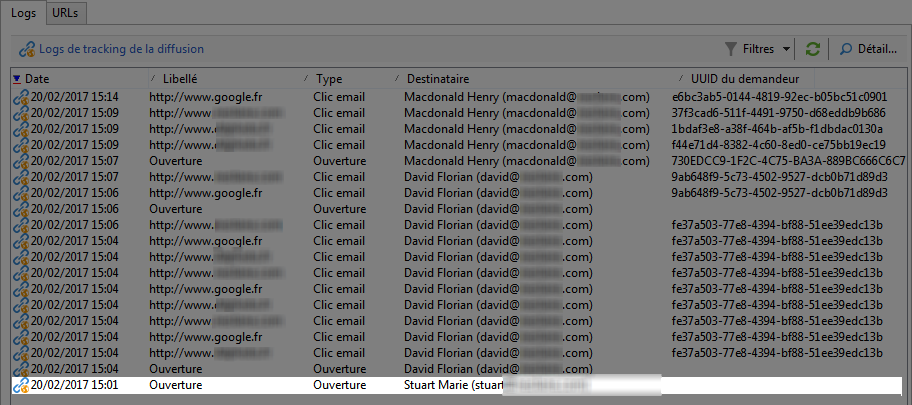This screenshot has height=405, width=912.
Task: Select Ouverture label in the 15:04 Ouverture row
Action: 176,369
